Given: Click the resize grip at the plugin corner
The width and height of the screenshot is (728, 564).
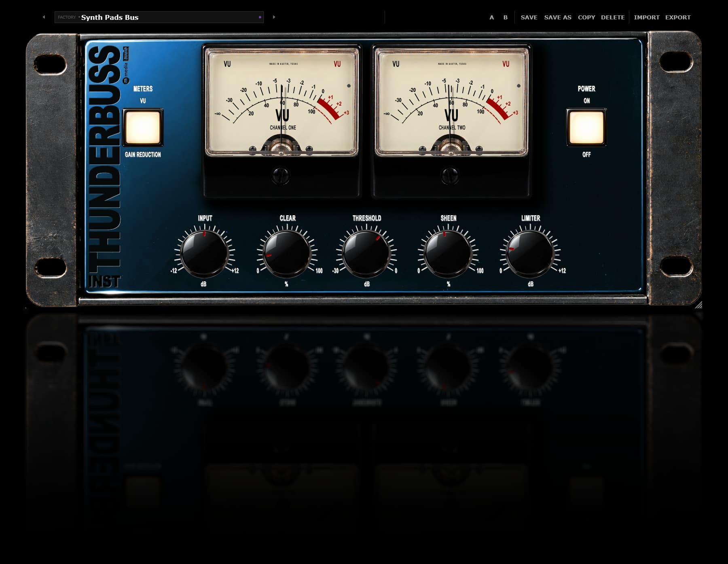Looking at the screenshot, I should [698, 305].
